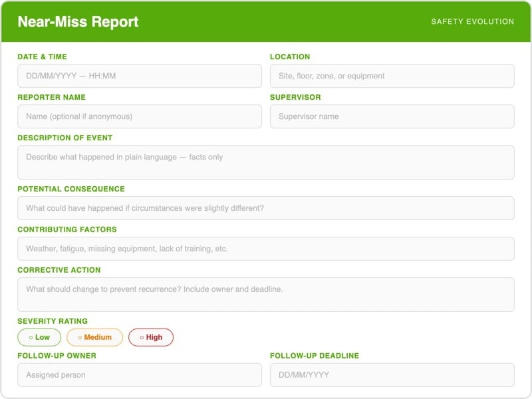Click the Date & Time input field

click(x=140, y=76)
